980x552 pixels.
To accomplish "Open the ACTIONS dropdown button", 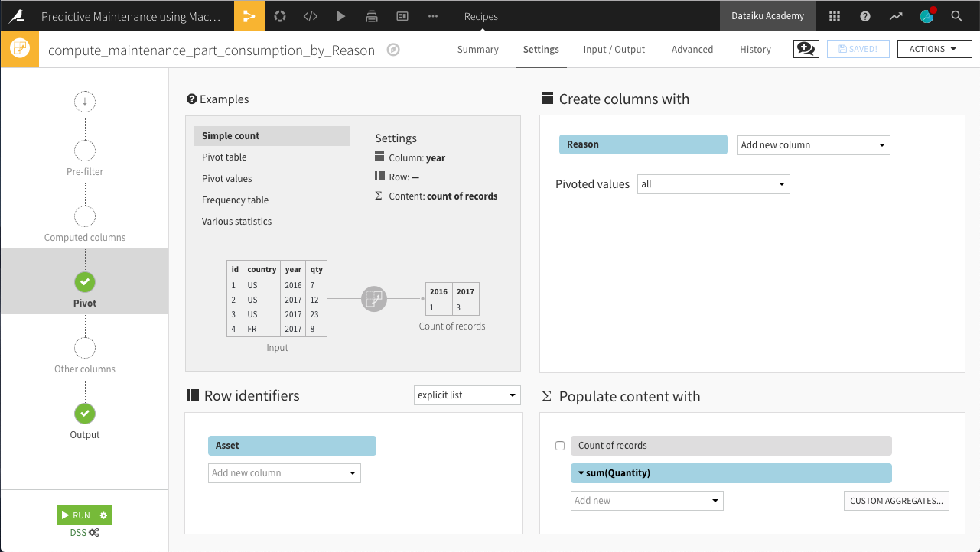I will coord(934,49).
